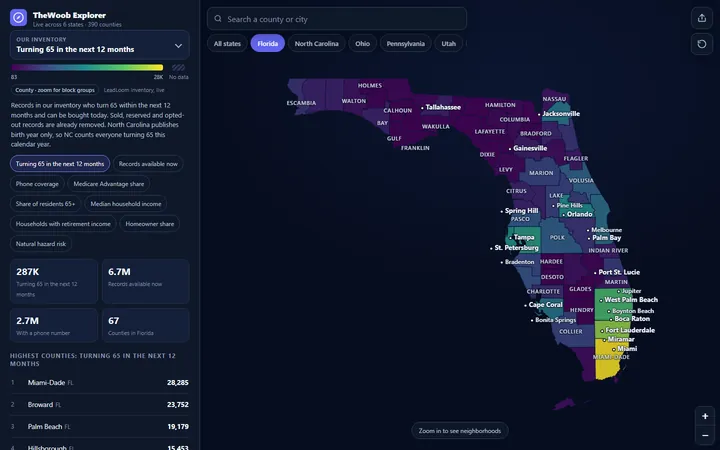Select the Utah state filter
Image resolution: width=720 pixels, height=450 pixels.
tap(449, 44)
